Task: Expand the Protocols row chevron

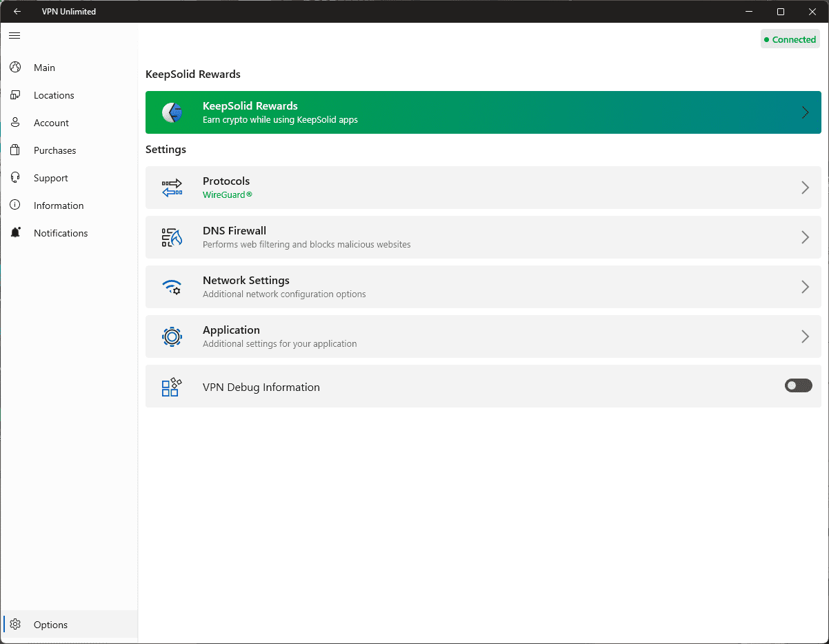Action: pyautogui.click(x=805, y=188)
